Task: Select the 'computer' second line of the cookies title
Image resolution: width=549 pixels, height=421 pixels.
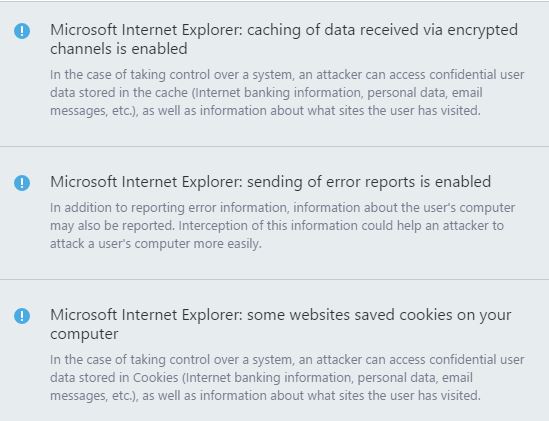Action: [x=84, y=334]
